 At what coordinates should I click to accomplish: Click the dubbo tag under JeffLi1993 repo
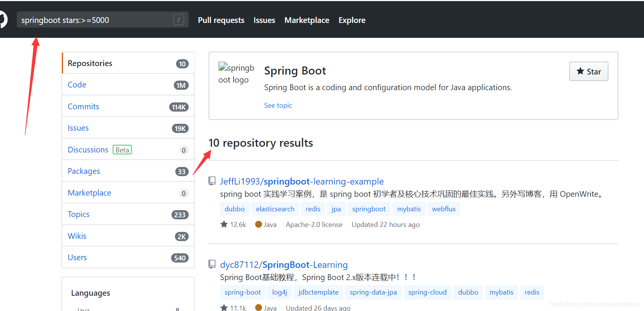click(x=235, y=209)
